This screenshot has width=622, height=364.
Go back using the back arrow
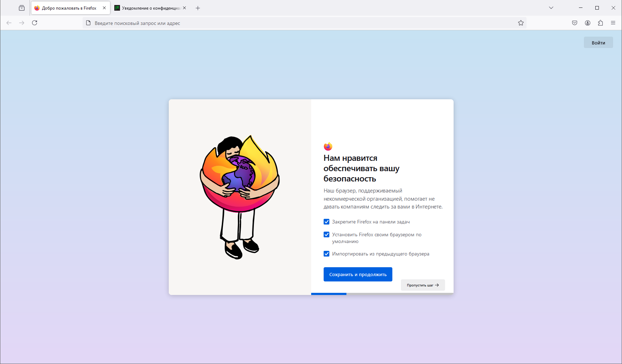9,23
